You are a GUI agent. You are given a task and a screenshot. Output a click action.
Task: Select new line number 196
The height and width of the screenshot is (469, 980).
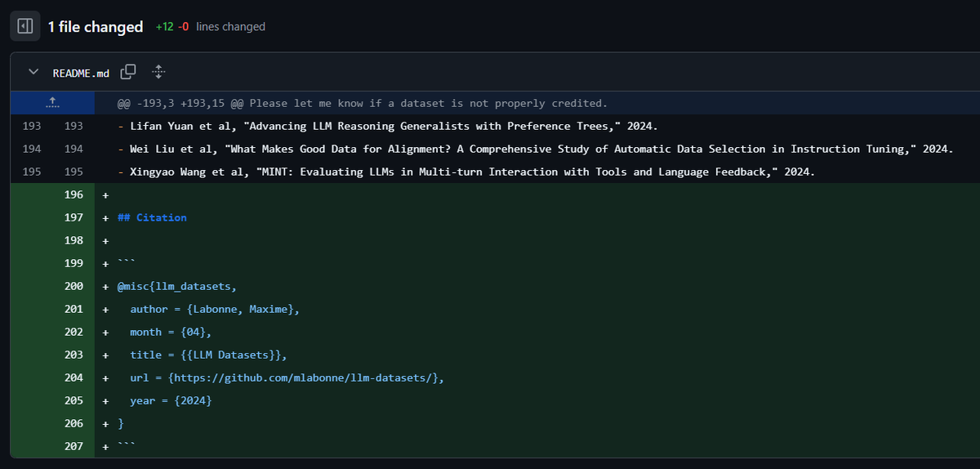pos(73,194)
